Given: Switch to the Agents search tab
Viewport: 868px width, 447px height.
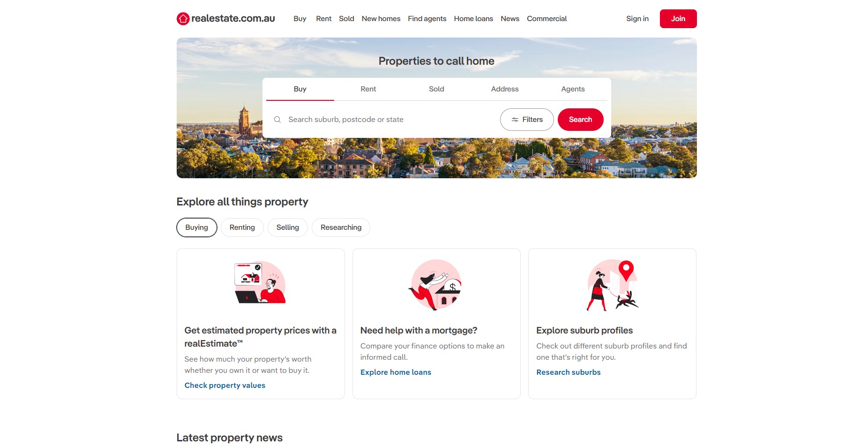Looking at the screenshot, I should (x=573, y=89).
